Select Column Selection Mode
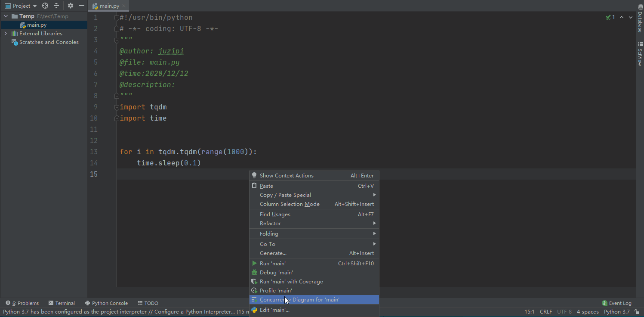Viewport: 644px width, 317px height. (x=314, y=204)
